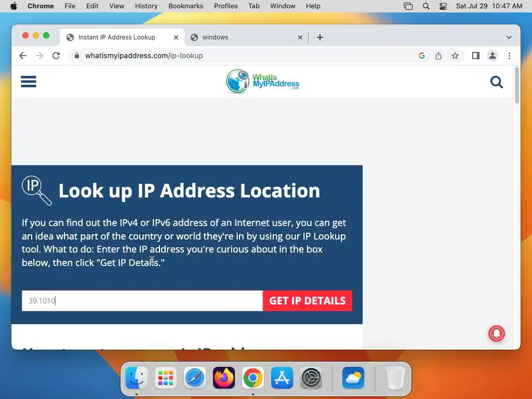
Task: Click the padlock site info icon
Action: point(77,56)
